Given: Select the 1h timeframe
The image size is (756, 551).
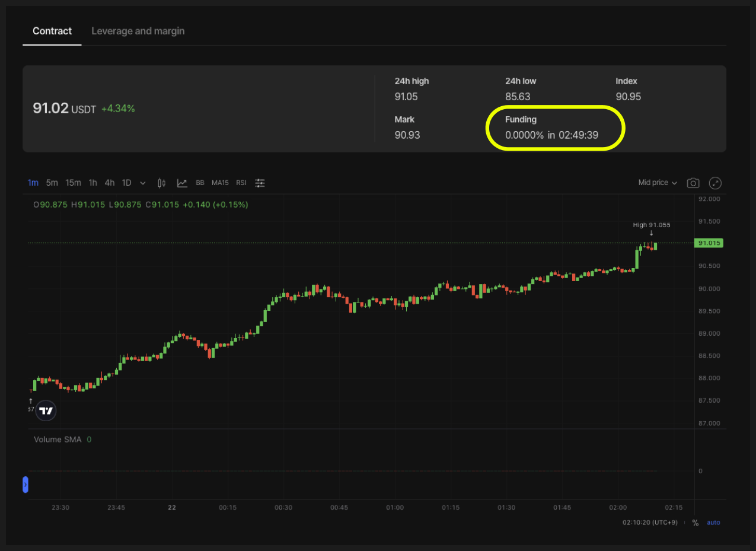Looking at the screenshot, I should 93,183.
